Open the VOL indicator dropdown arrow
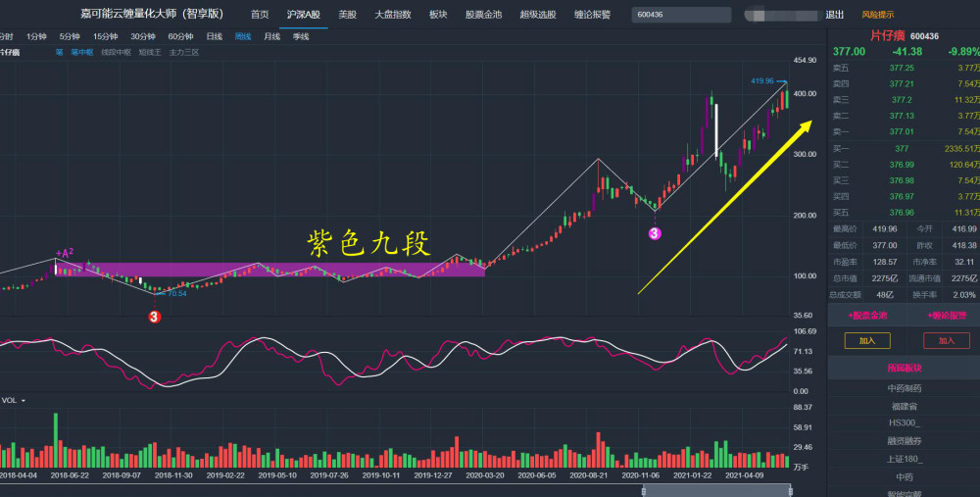The height and width of the screenshot is (497, 980). (x=24, y=401)
